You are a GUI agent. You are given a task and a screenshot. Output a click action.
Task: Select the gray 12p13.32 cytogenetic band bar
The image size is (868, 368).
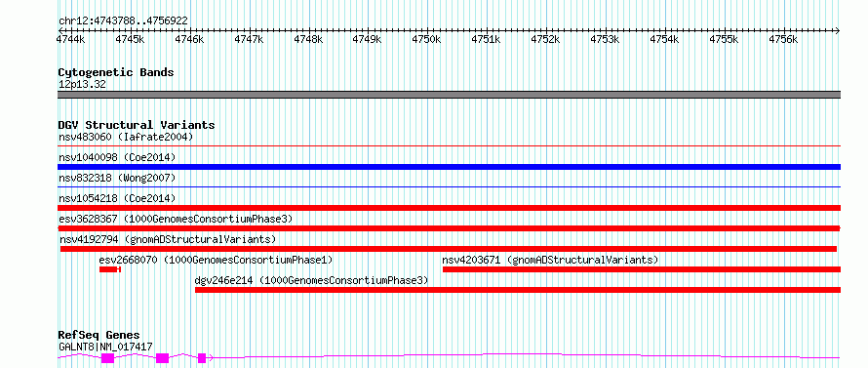click(449, 95)
